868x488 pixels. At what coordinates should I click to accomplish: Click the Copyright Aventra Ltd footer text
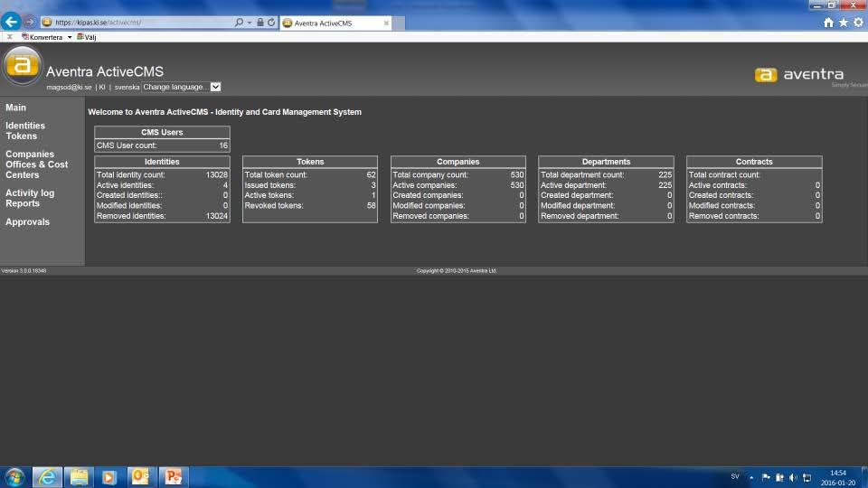(x=456, y=271)
